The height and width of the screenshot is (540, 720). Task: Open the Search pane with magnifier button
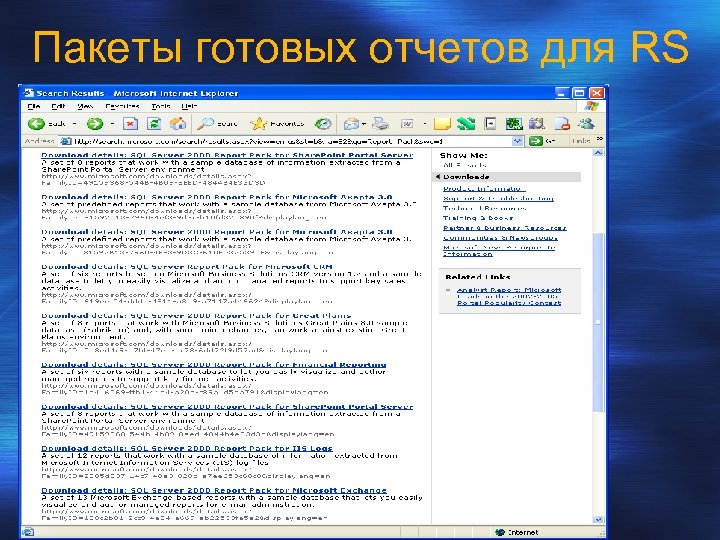click(217, 124)
